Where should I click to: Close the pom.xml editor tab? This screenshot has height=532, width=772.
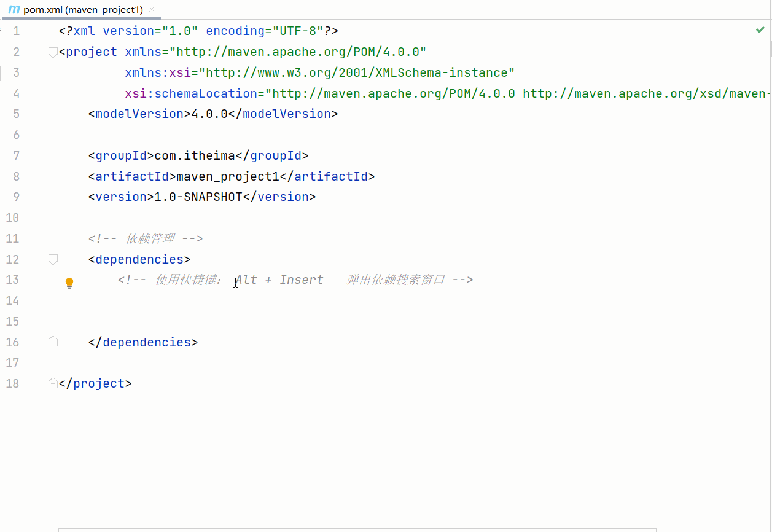[152, 10]
